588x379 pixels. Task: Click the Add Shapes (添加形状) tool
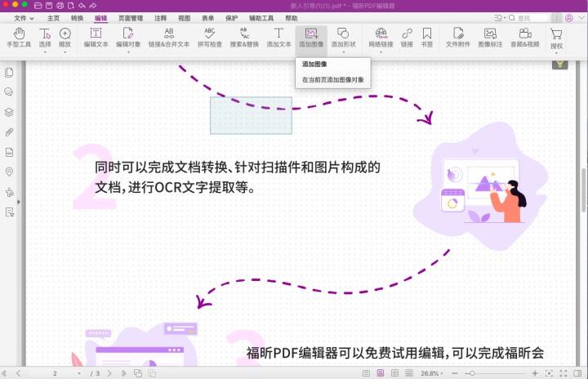coord(343,37)
